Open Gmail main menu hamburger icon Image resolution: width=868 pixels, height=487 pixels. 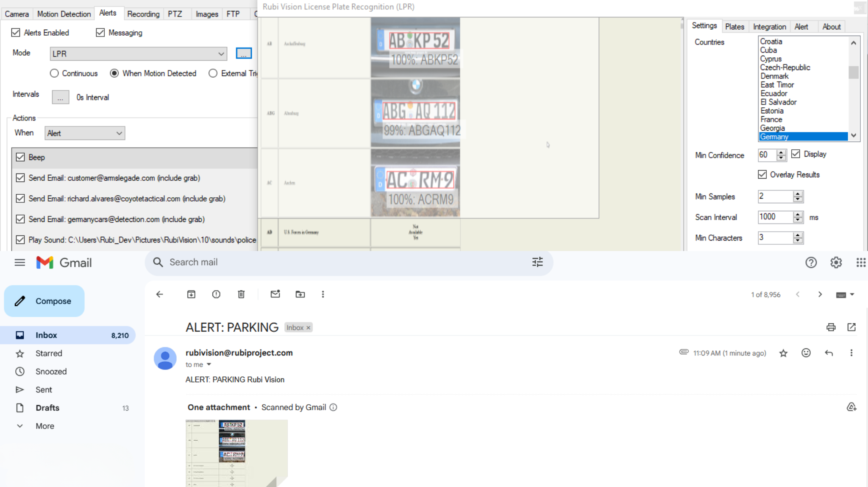point(19,263)
